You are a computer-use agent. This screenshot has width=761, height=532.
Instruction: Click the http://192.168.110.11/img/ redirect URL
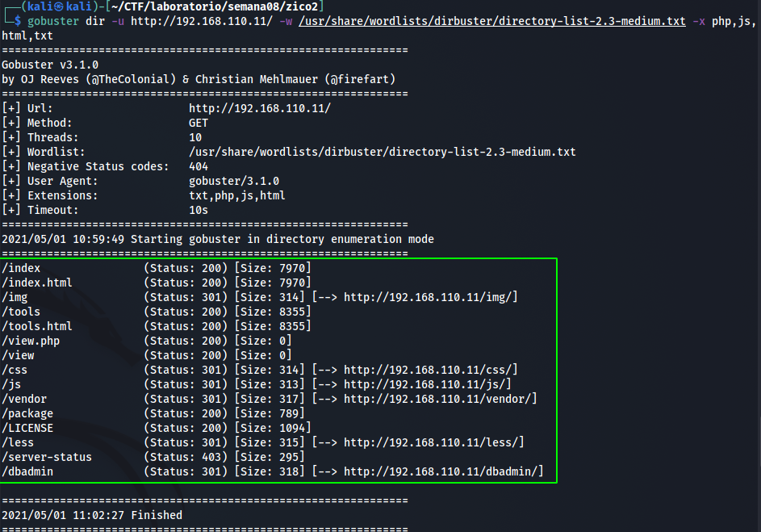click(x=430, y=297)
